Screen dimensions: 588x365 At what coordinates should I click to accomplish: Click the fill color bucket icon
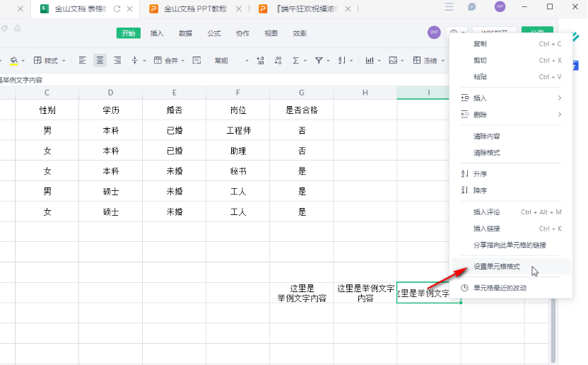[x=14, y=59]
